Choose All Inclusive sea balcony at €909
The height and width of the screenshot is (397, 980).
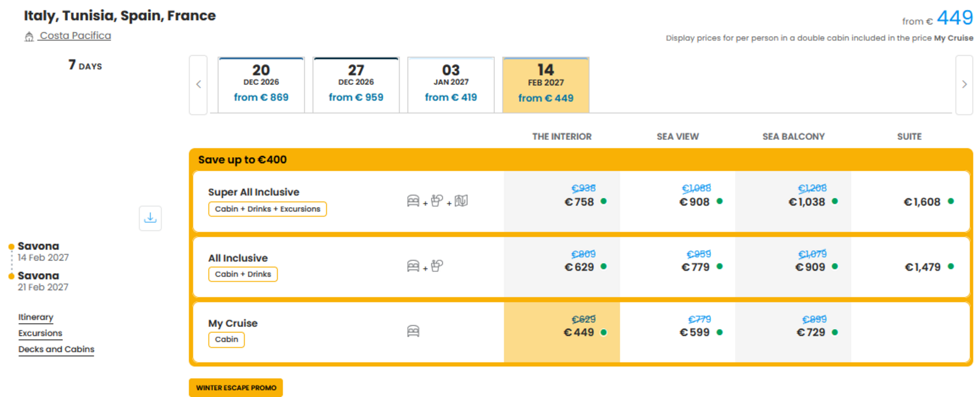coord(793,267)
